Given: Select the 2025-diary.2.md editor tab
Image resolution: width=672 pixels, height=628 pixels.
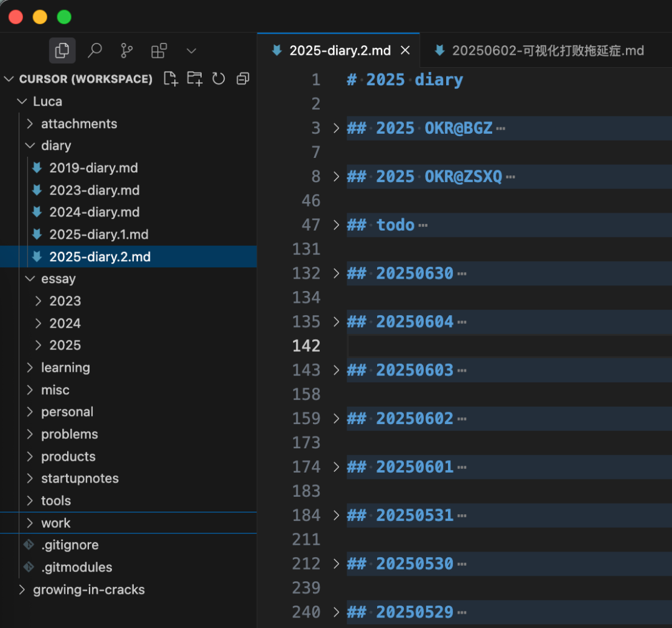Looking at the screenshot, I should pos(338,50).
